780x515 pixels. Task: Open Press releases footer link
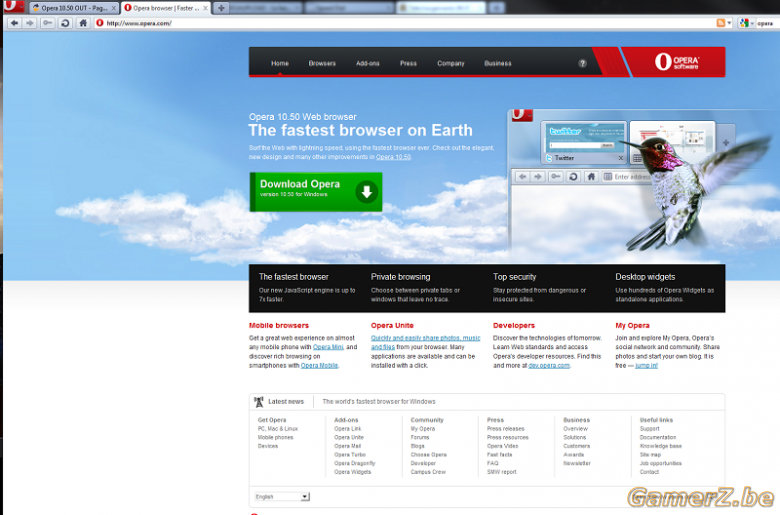click(505, 428)
